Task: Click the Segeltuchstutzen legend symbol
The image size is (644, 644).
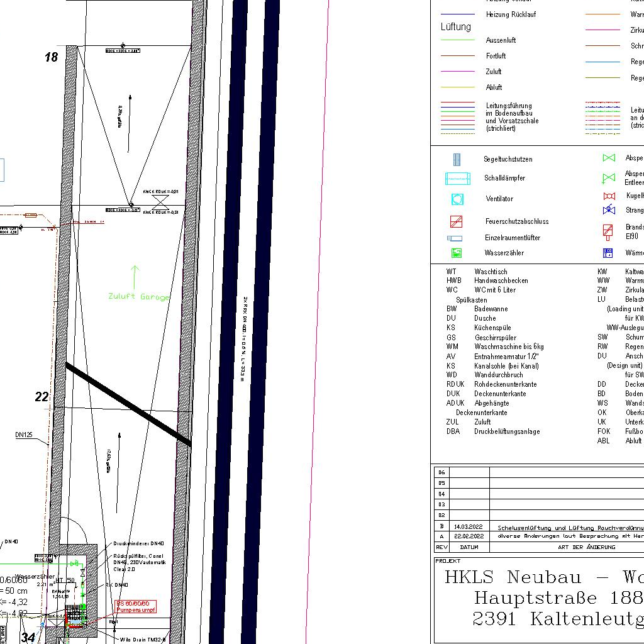Action: [457, 159]
